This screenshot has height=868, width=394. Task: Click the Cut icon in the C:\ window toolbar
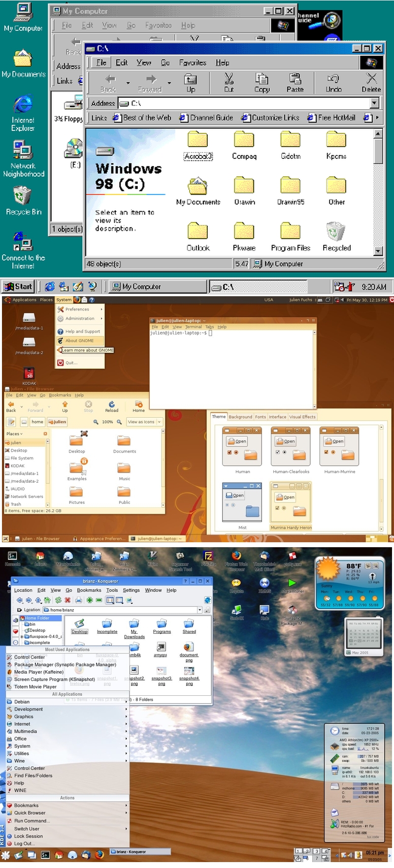pyautogui.click(x=229, y=82)
